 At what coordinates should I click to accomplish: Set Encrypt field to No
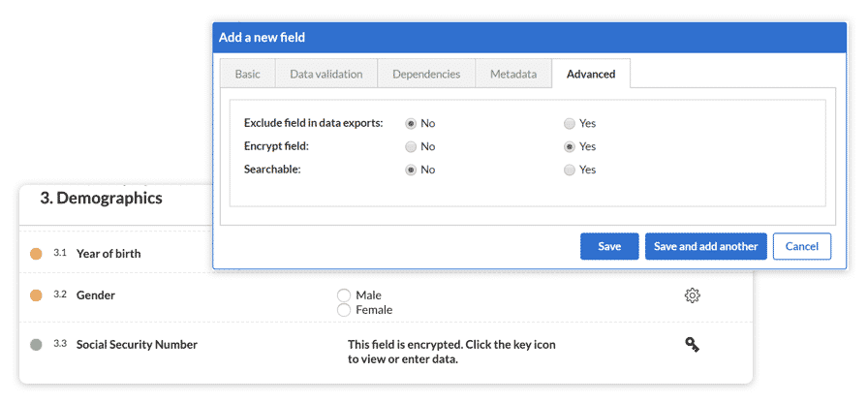pos(411,147)
